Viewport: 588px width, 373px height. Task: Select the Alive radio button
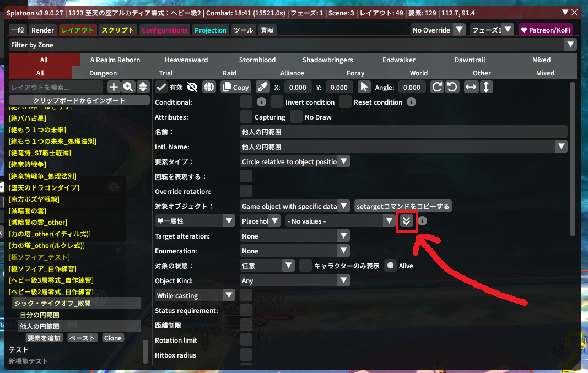pyautogui.click(x=390, y=266)
